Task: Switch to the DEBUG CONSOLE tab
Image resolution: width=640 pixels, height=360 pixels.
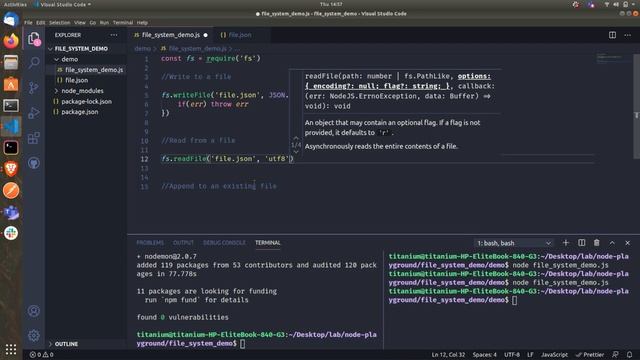Action: (x=224, y=243)
